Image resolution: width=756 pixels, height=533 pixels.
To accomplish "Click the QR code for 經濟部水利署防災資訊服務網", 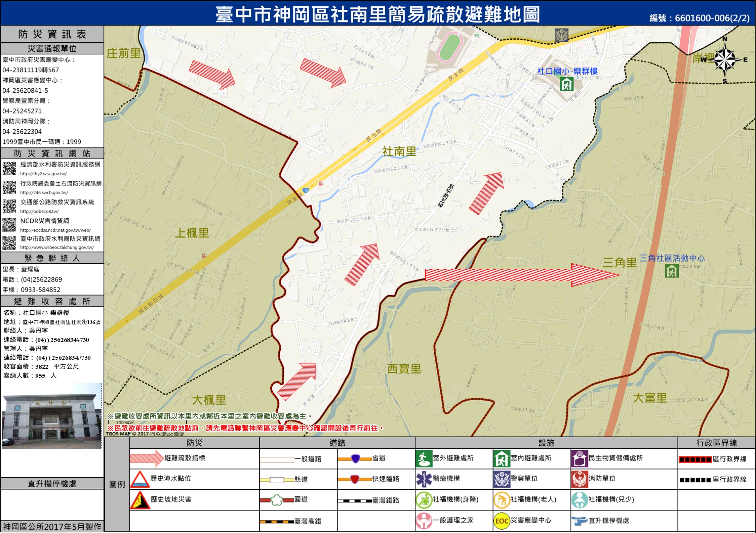I will (x=9, y=168).
